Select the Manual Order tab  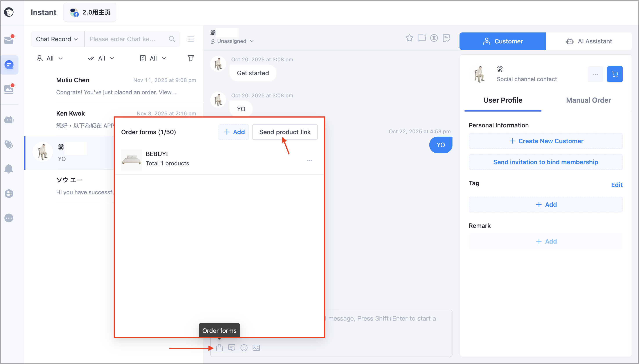589,100
